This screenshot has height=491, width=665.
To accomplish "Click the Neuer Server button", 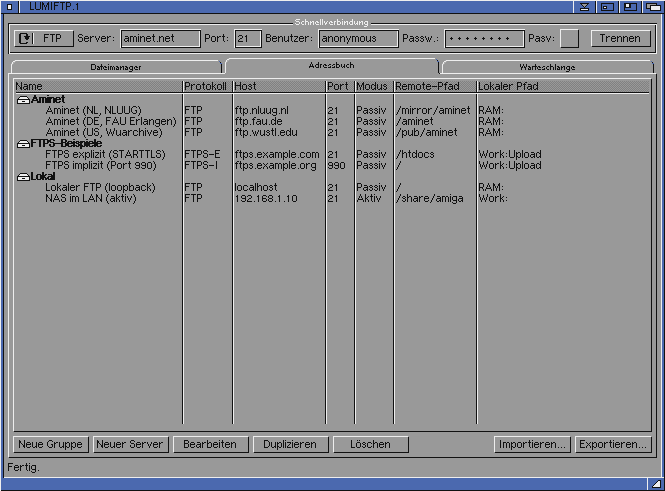I will point(130,444).
